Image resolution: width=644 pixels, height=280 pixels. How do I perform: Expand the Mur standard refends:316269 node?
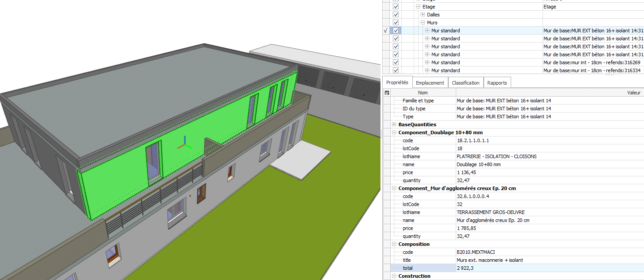427,62
